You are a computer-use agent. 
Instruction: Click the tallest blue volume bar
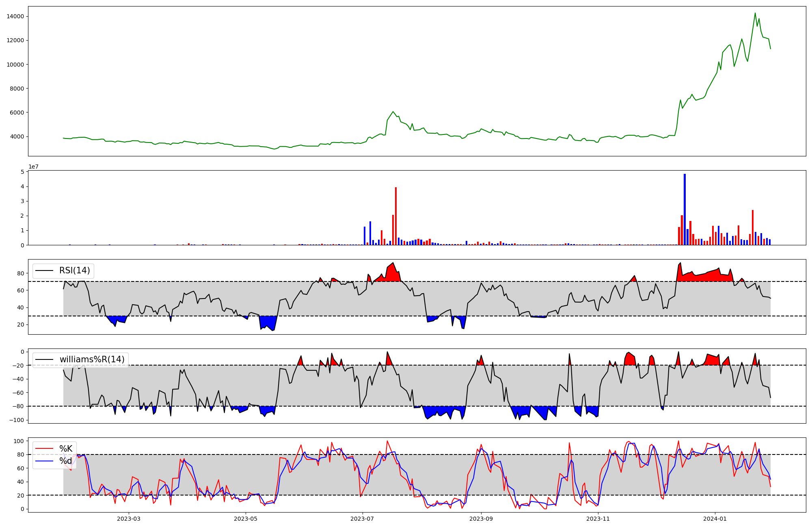[x=685, y=209]
